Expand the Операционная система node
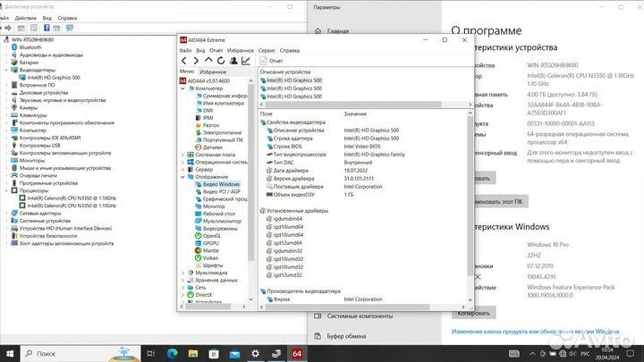This screenshot has width=644, height=362. (x=182, y=162)
